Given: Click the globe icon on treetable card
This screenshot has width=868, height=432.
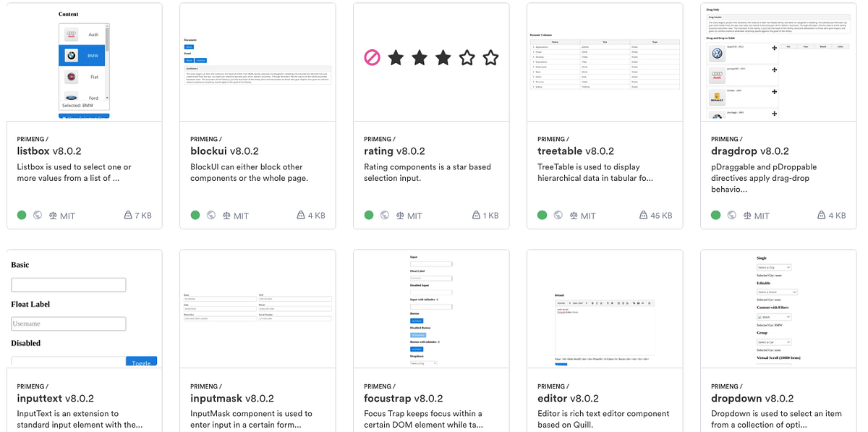Looking at the screenshot, I should point(558,215).
